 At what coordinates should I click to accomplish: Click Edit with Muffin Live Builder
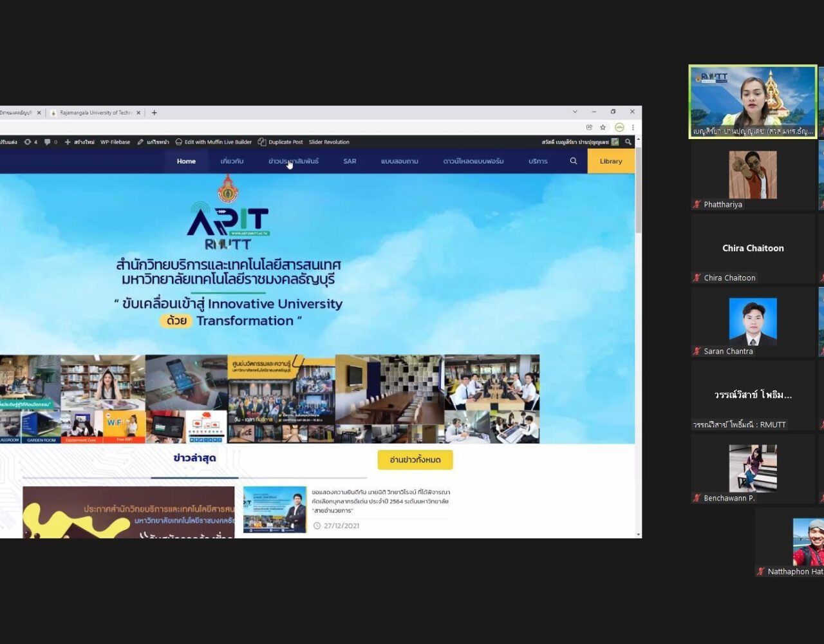[x=214, y=142]
